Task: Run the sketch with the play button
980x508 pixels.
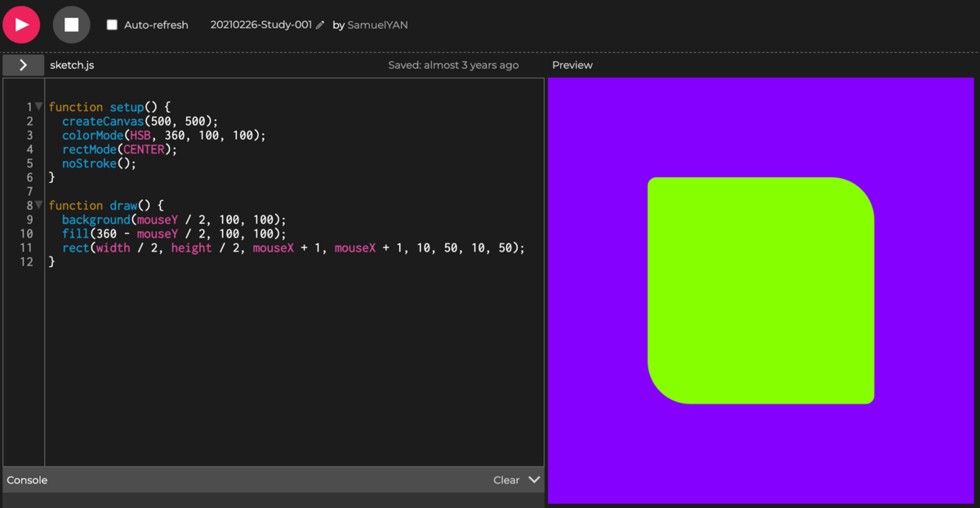Action: pyautogui.click(x=22, y=25)
